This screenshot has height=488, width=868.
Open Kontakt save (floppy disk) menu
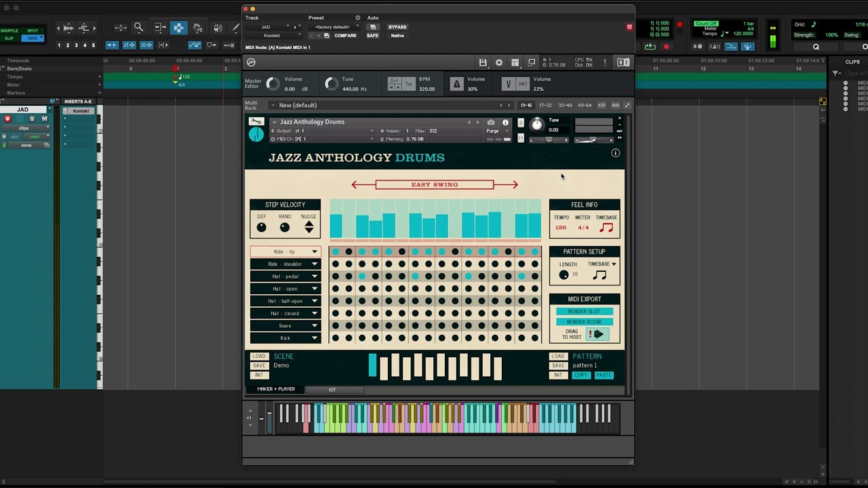(x=483, y=62)
